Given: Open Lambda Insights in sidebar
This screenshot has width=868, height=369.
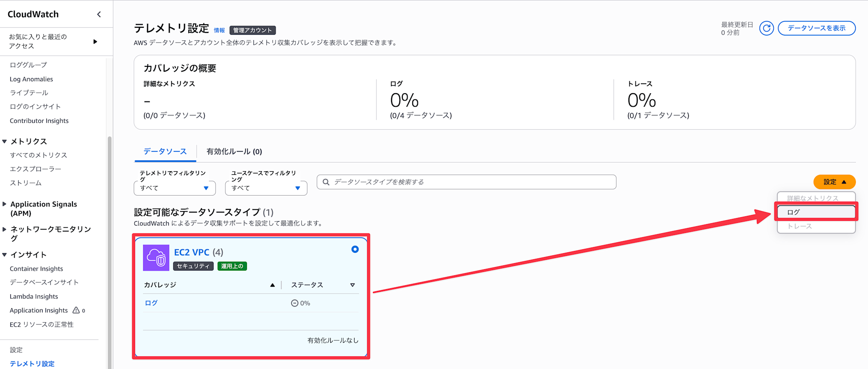Looking at the screenshot, I should pyautogui.click(x=34, y=296).
